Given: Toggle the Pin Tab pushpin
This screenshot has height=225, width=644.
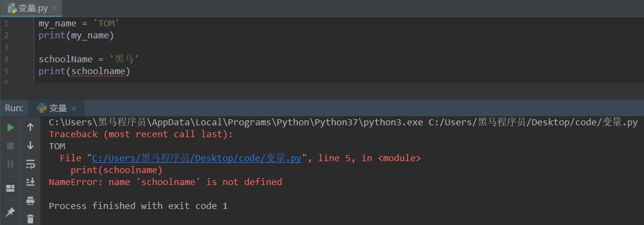Looking at the screenshot, I should 10,212.
